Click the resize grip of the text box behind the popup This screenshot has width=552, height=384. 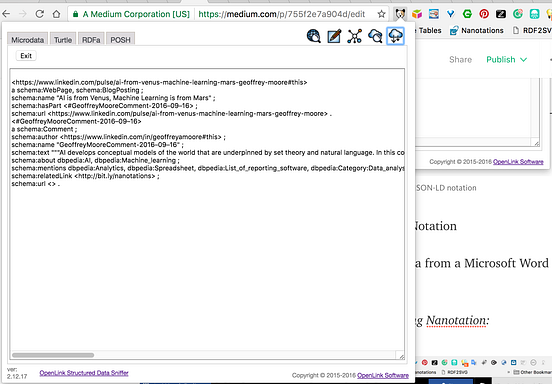[x=536, y=143]
